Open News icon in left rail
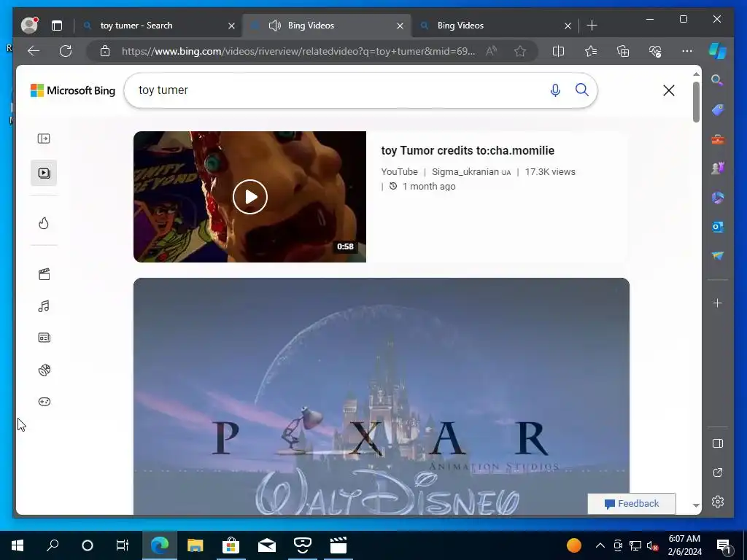The height and width of the screenshot is (560, 747). tap(44, 338)
